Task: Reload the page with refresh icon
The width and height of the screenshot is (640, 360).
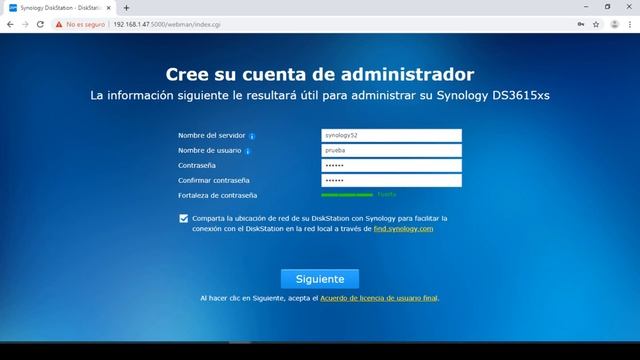Action: tap(40, 24)
